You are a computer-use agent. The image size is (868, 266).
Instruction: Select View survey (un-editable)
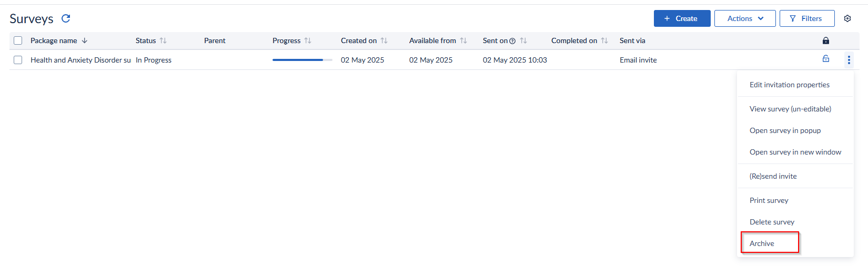click(x=790, y=109)
